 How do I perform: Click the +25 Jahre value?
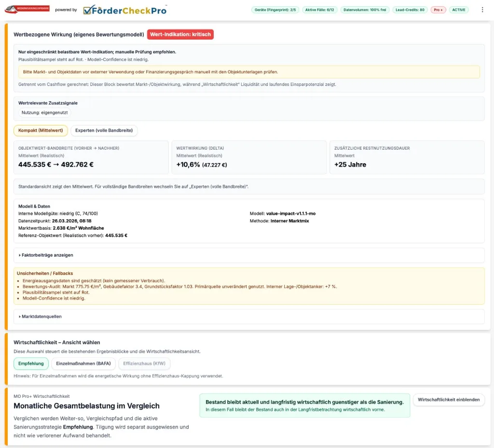coord(350,165)
